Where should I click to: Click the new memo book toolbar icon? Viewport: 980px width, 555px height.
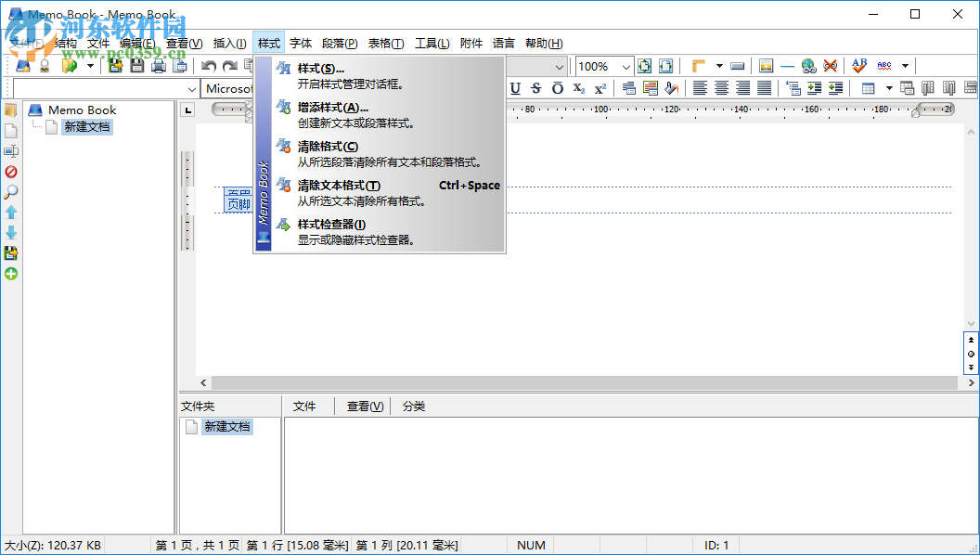click(23, 66)
